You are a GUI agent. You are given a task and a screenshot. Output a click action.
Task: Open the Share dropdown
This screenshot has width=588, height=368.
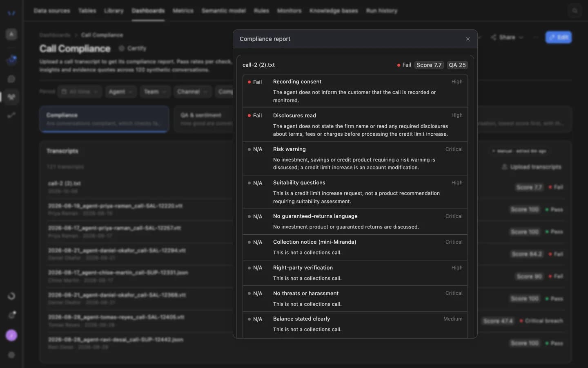coord(507,37)
